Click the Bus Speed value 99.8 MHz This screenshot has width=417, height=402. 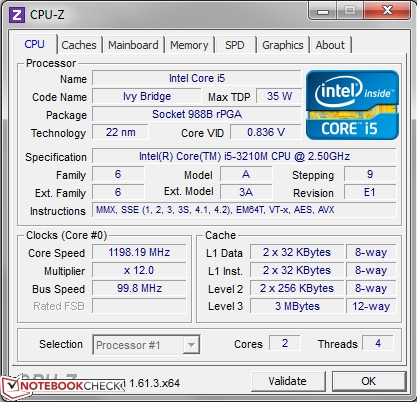tap(139, 288)
